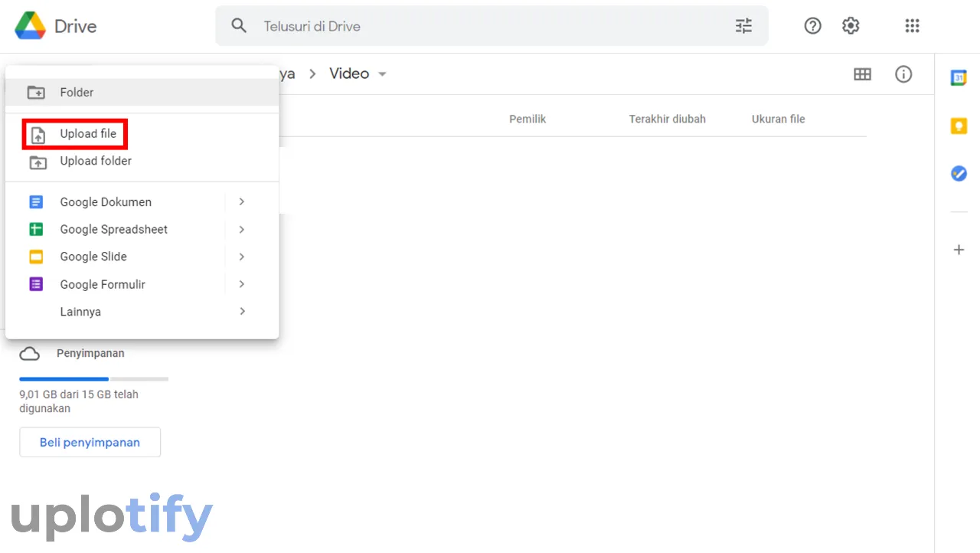Screen dimensions: 980x553
Task: Choose Upload folder menu entry
Action: click(x=142, y=162)
